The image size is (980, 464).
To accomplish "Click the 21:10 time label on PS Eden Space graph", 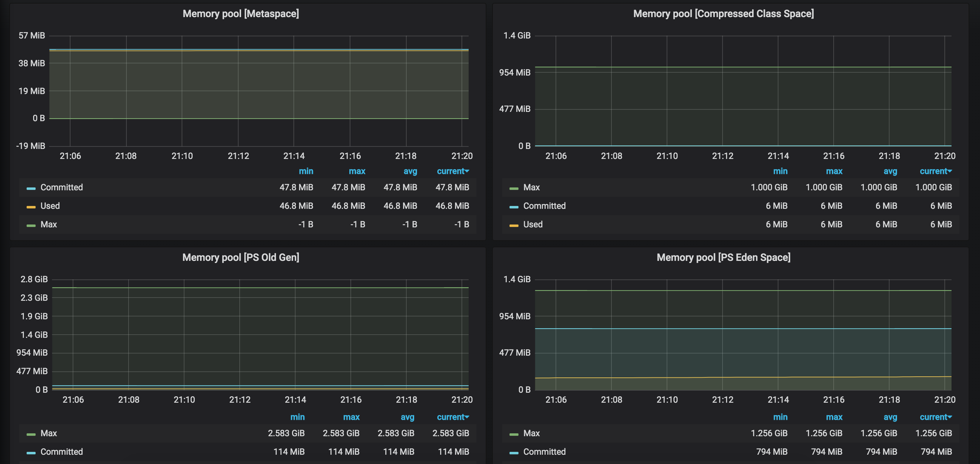I will tap(667, 399).
